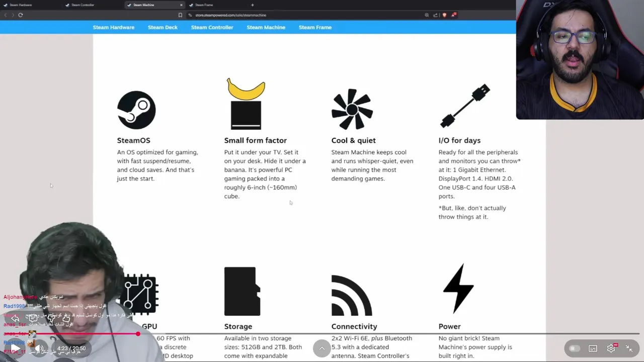644x362 pixels.
Task: Click the SteamOS heading text
Action: 133,140
